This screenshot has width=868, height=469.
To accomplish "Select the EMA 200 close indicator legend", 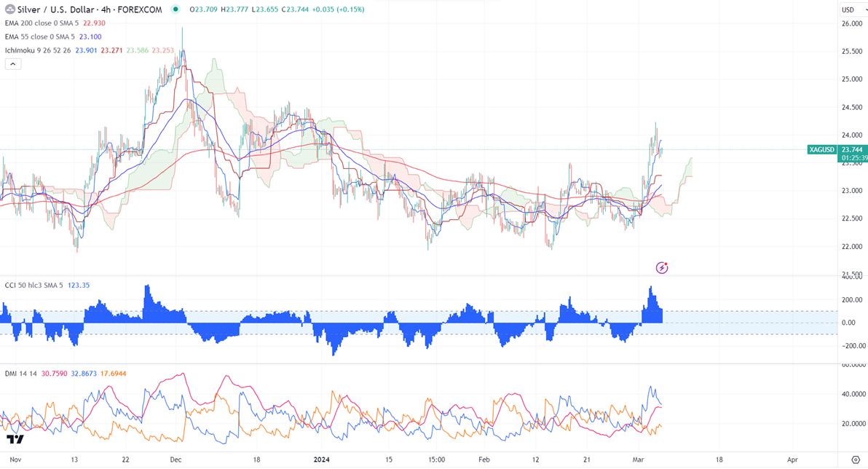I will pyautogui.click(x=42, y=23).
